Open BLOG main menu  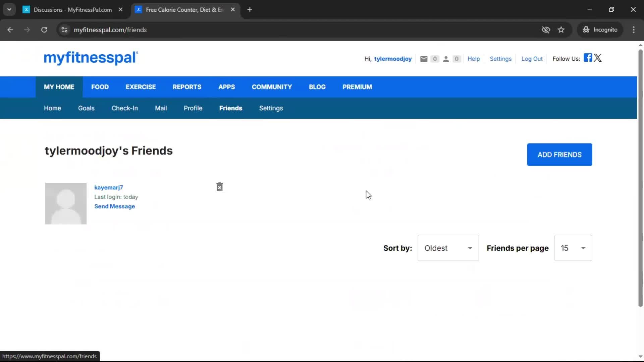tap(317, 87)
